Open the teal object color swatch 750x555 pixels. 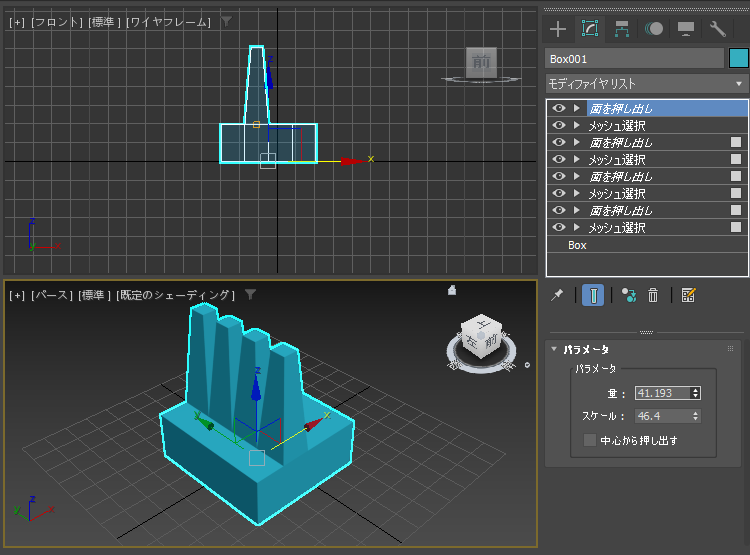point(739,58)
